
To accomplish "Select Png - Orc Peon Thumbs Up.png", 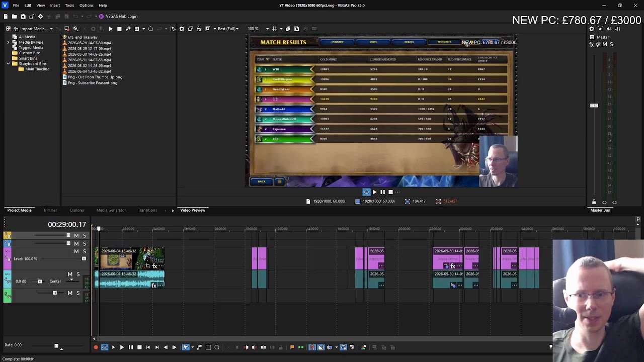I will pos(95,77).
